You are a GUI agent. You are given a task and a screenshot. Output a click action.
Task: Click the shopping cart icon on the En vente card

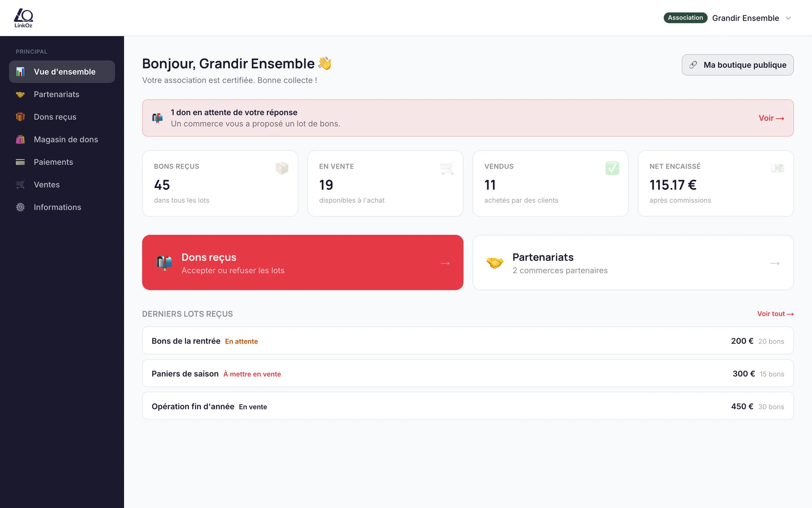tap(447, 168)
